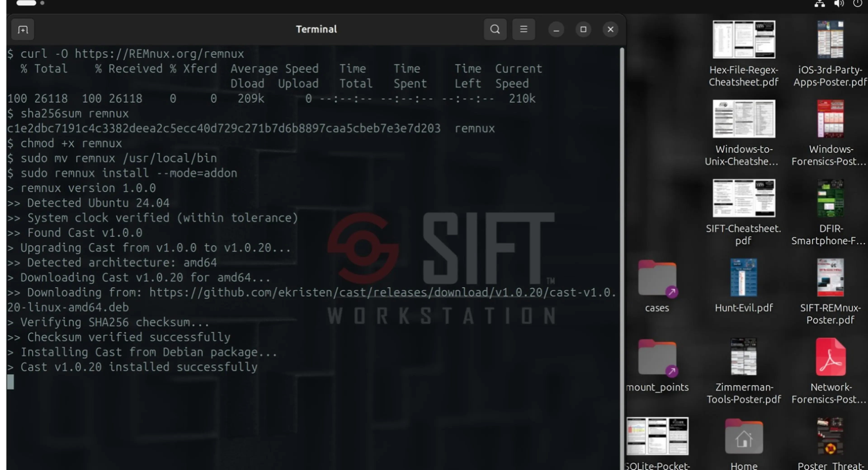Select SIFT-Cheatsheet.pdf desktop icon
The height and width of the screenshot is (470, 868).
click(x=744, y=213)
